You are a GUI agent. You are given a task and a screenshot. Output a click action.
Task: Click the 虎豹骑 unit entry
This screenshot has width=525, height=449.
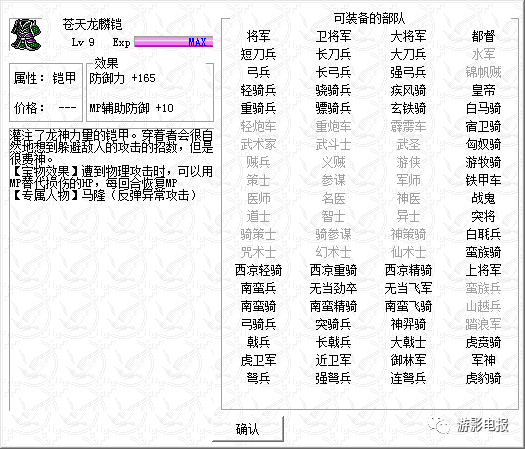point(483,379)
